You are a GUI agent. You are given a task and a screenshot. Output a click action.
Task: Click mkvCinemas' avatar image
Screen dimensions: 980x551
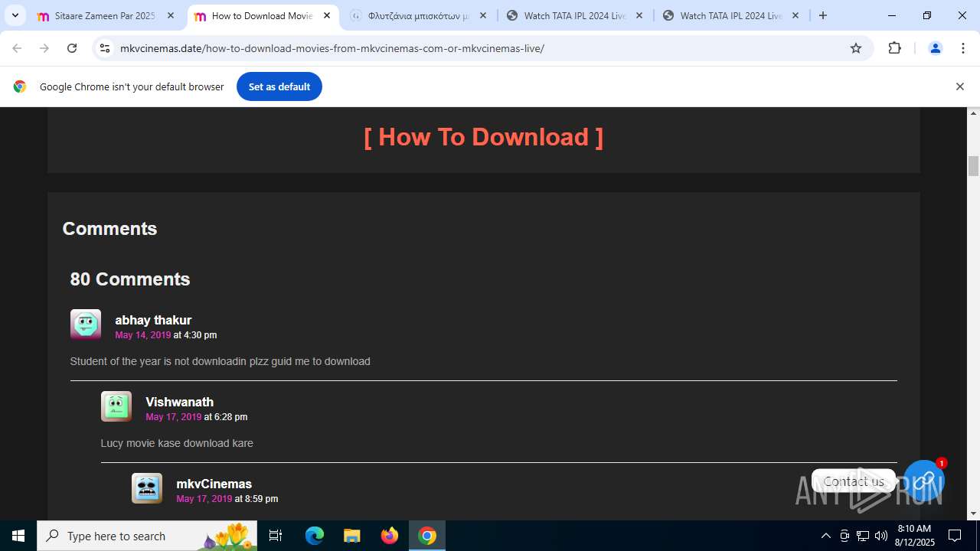tap(147, 488)
